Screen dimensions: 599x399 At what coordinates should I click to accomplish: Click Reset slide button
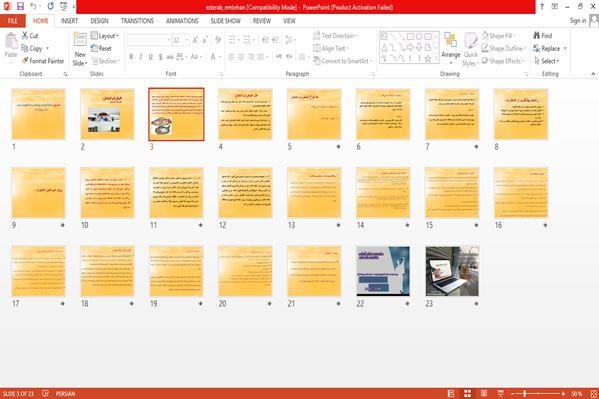coord(101,48)
